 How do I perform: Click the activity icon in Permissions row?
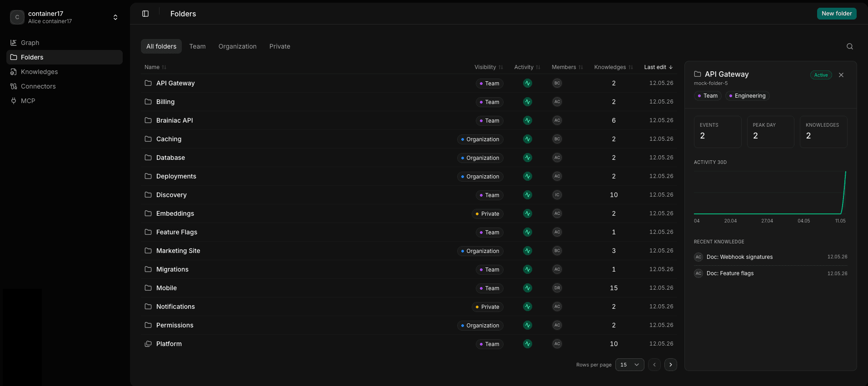528,325
